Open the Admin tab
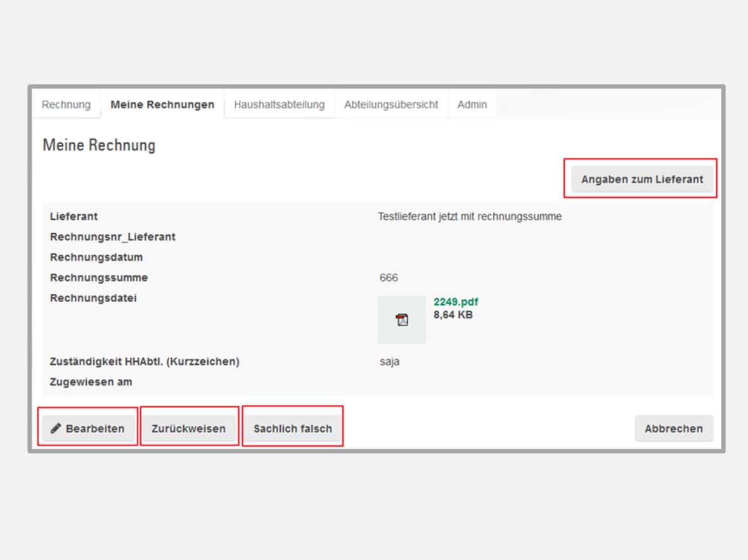Image resolution: width=748 pixels, height=560 pixels. click(472, 105)
